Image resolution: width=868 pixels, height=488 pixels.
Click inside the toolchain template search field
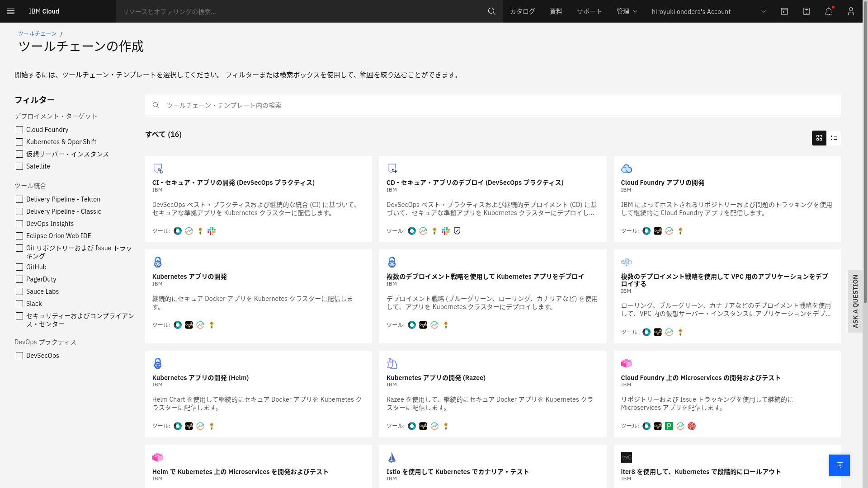(316, 105)
